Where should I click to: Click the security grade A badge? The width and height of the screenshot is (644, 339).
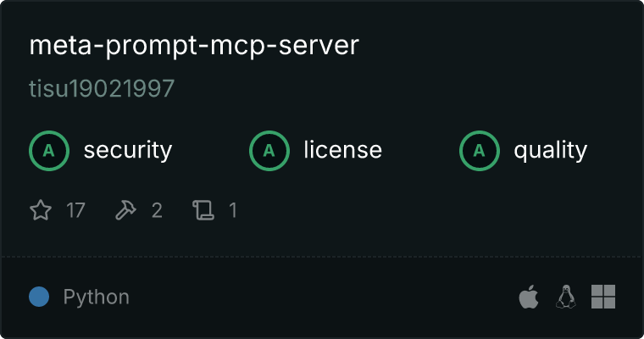49,150
